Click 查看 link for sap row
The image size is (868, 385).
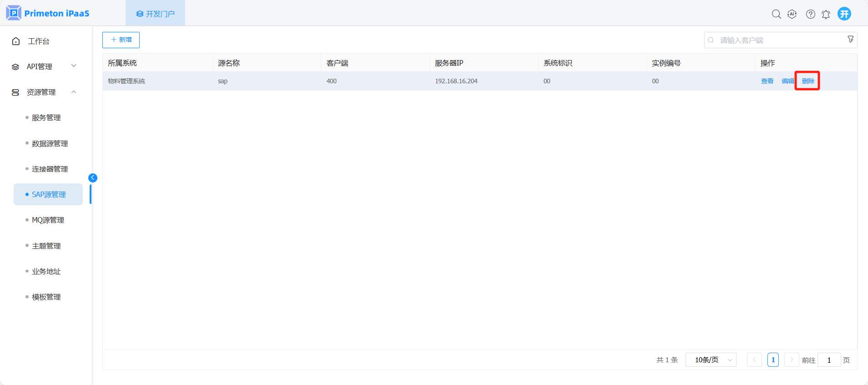[767, 81]
